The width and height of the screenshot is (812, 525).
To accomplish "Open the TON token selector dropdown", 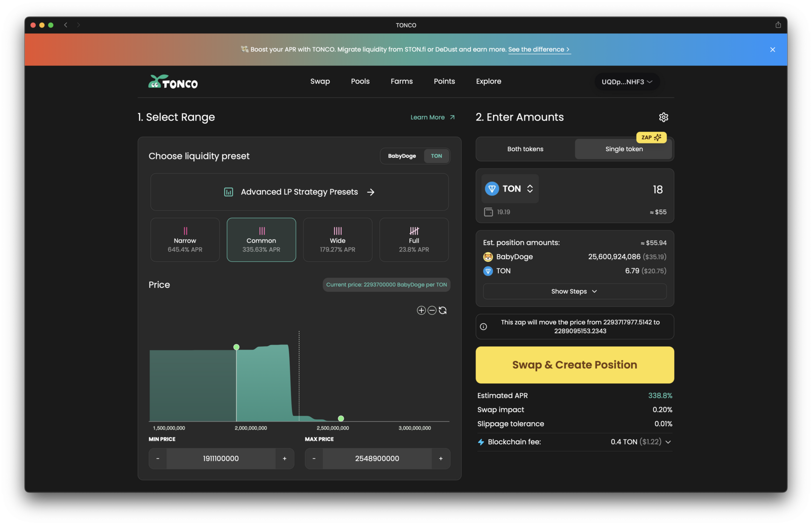I will [x=510, y=189].
